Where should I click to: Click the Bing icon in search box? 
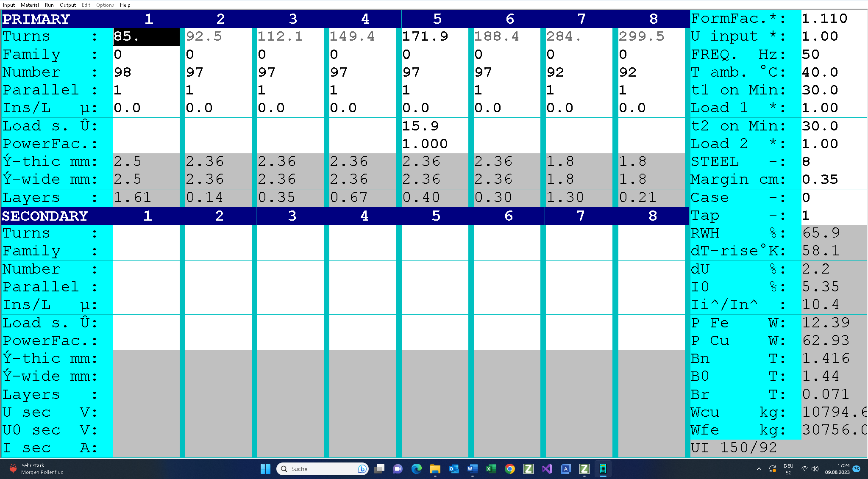(362, 469)
